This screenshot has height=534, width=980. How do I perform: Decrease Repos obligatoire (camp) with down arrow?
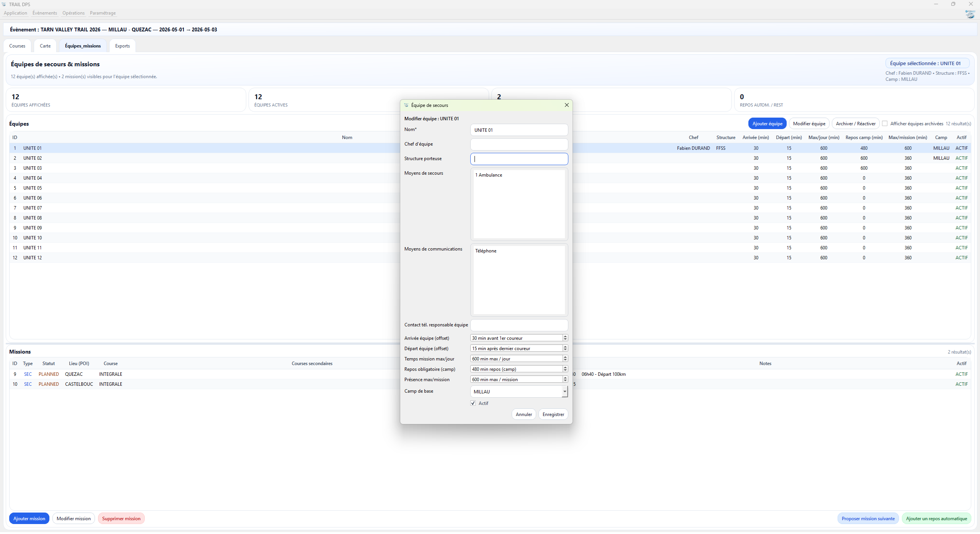point(565,370)
